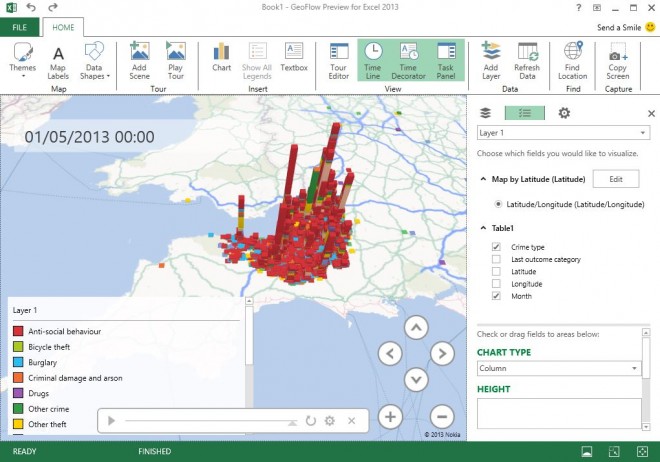The image size is (660, 462).
Task: Switch to the HOME tab
Action: [63, 27]
